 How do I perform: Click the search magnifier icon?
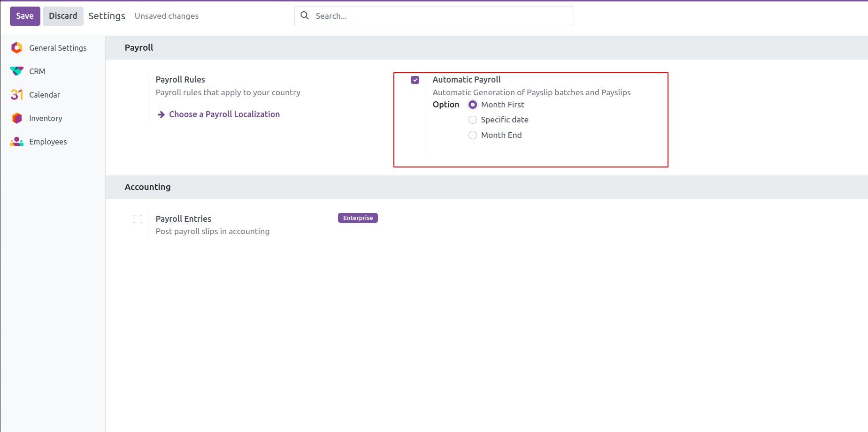(305, 15)
